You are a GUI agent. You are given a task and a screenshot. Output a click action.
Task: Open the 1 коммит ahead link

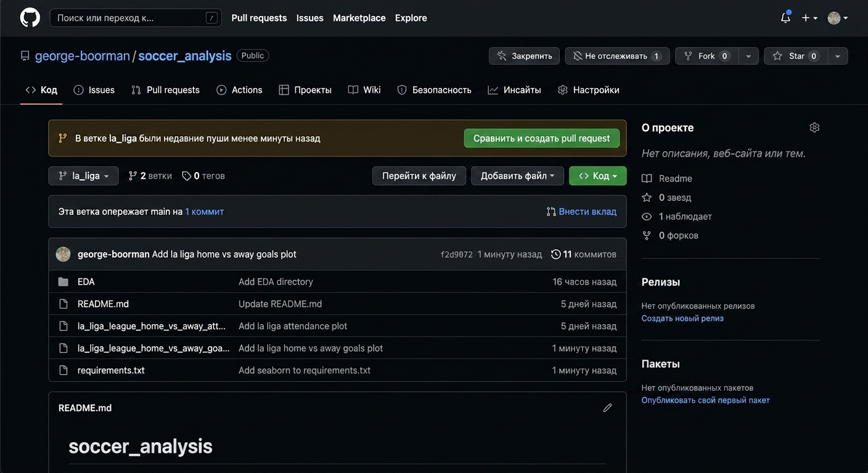coord(205,211)
